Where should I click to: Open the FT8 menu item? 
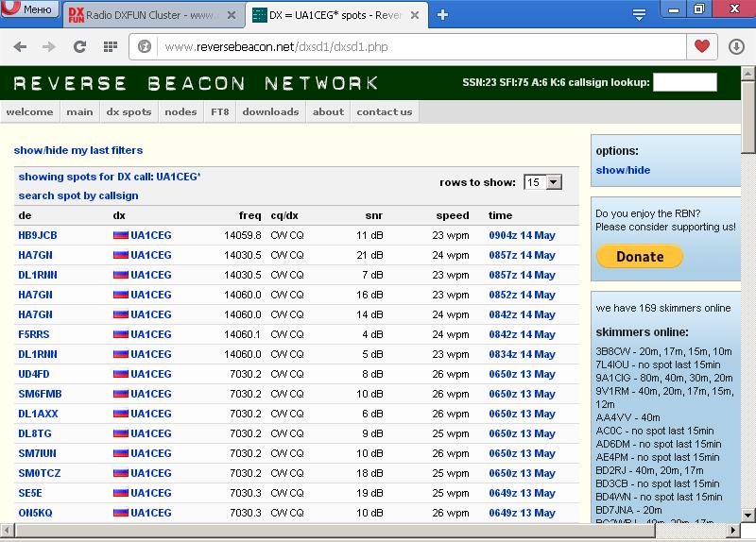(220, 111)
